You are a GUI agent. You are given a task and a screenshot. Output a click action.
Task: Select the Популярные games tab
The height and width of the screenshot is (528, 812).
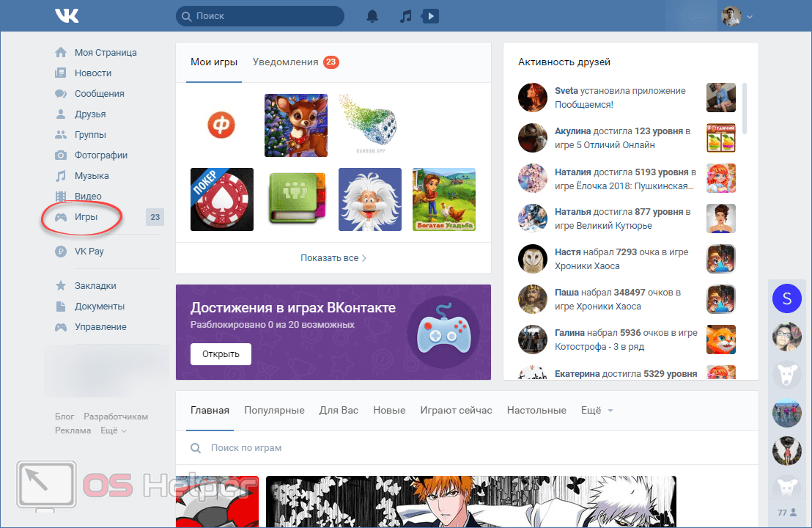(x=274, y=411)
